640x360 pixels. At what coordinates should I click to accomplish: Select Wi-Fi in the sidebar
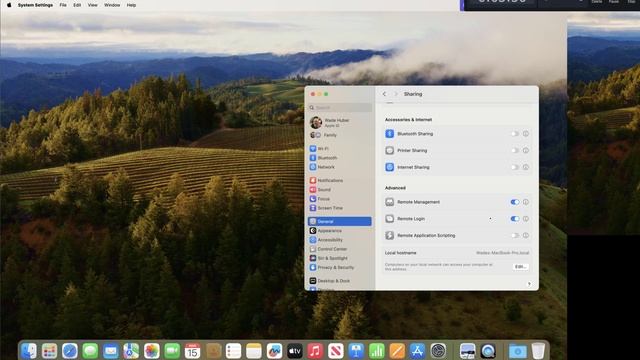point(340,149)
